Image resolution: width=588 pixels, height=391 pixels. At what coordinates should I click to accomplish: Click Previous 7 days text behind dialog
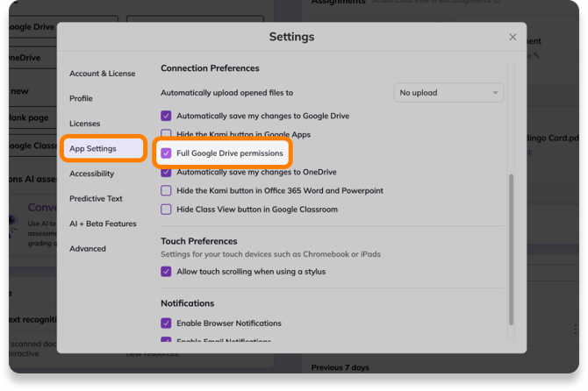click(x=341, y=367)
